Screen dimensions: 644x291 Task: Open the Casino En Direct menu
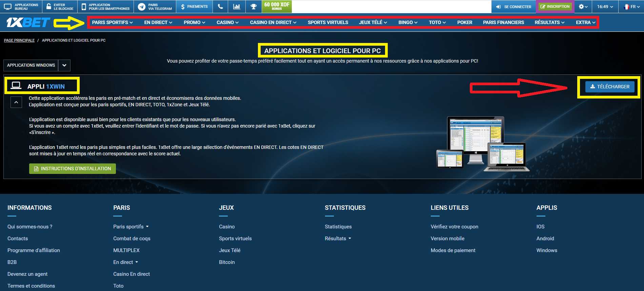273,22
